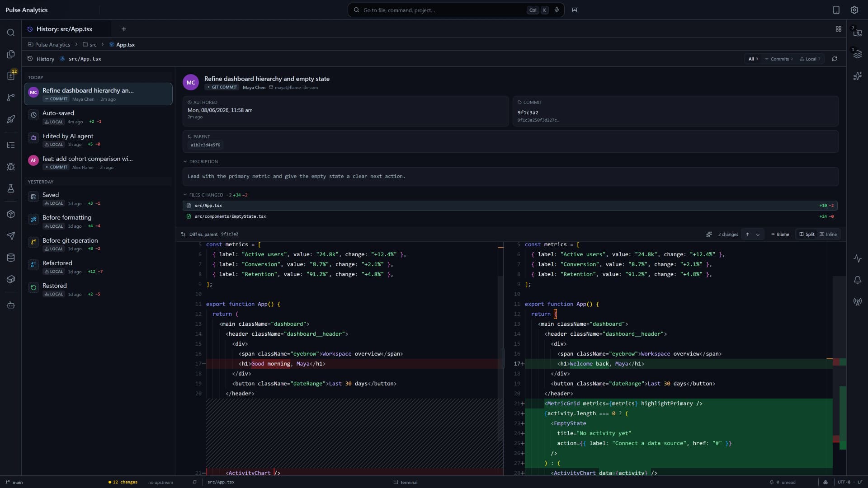
Task: Collapse the DESCRIPTION section
Action: (x=201, y=161)
